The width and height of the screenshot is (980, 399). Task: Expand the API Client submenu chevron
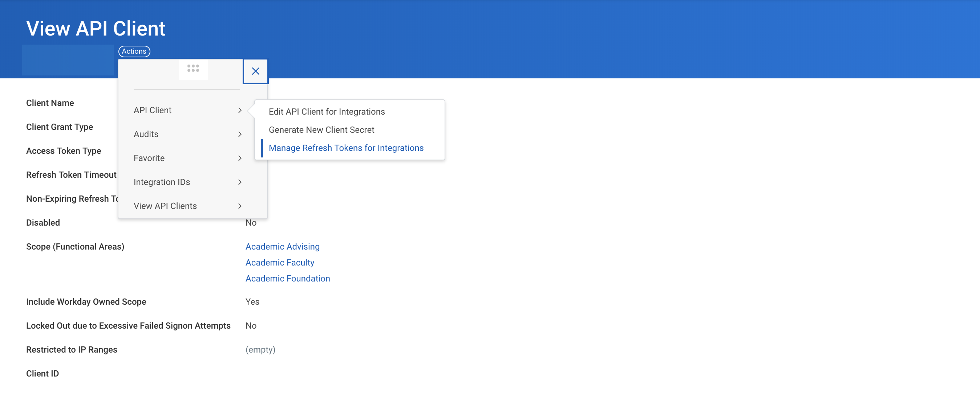coord(240,110)
